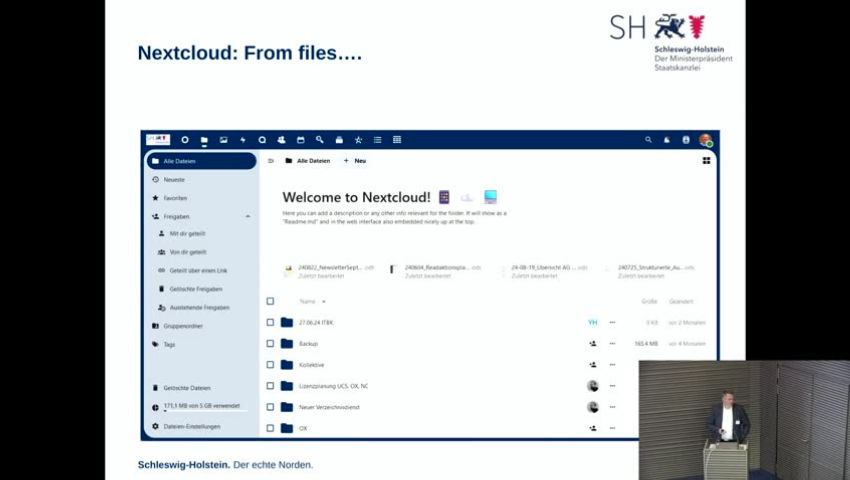The height and width of the screenshot is (480, 850).
Task: Open the Contacts app icon in top bar
Action: click(281, 140)
